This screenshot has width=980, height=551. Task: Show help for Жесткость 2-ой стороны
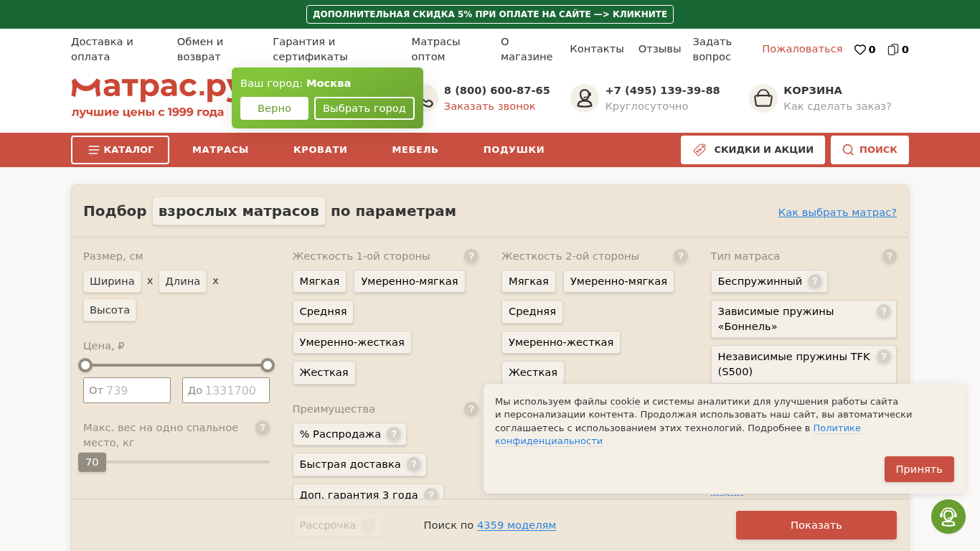pyautogui.click(x=681, y=256)
